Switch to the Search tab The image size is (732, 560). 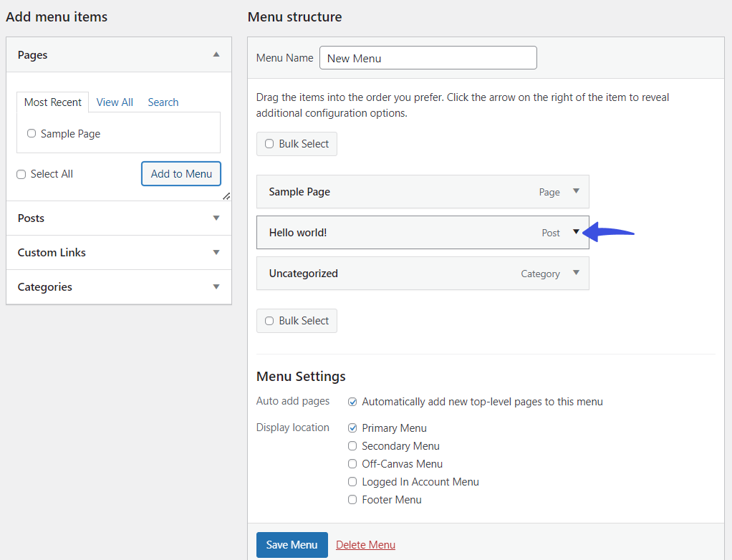[163, 102]
